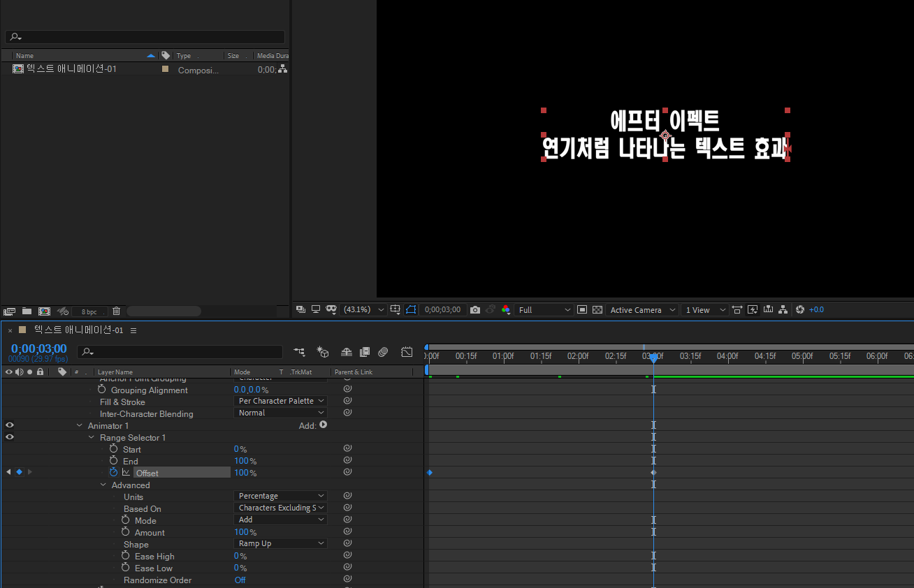Enable the End property stopwatch
The width and height of the screenshot is (914, 588).
coord(114,460)
